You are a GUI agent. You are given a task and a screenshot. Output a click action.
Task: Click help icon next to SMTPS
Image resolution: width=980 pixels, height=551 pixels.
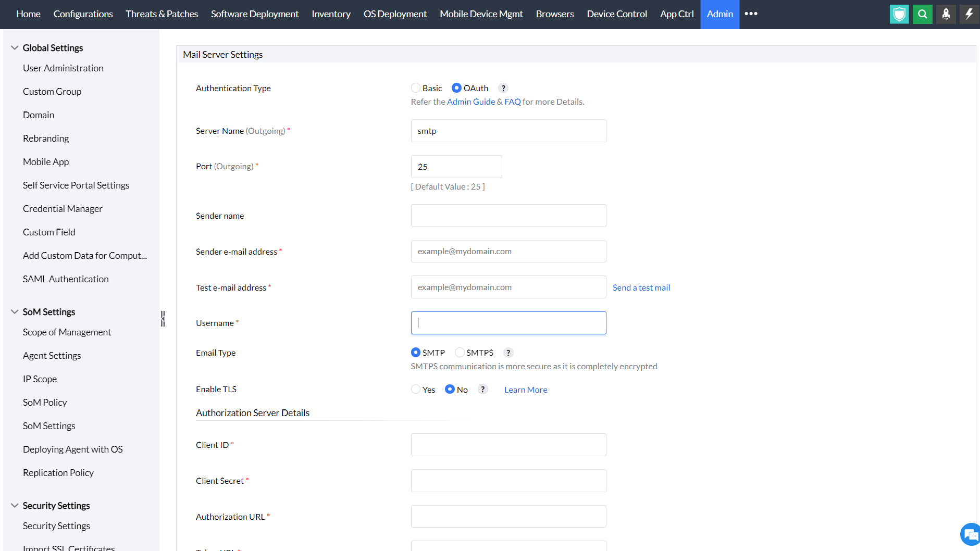click(508, 353)
